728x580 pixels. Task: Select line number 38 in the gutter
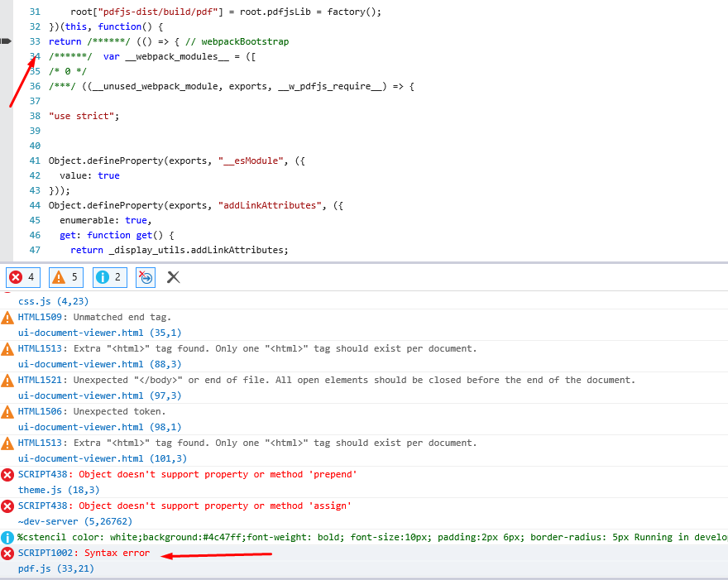coord(34,115)
